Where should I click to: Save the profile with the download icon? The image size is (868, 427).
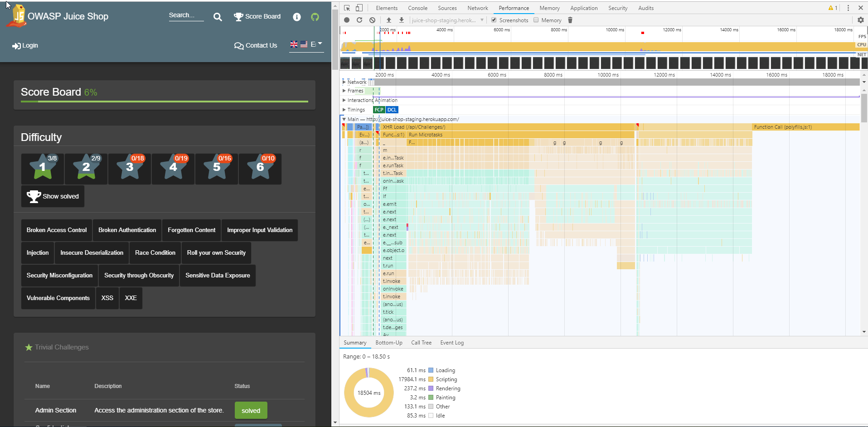tap(402, 20)
